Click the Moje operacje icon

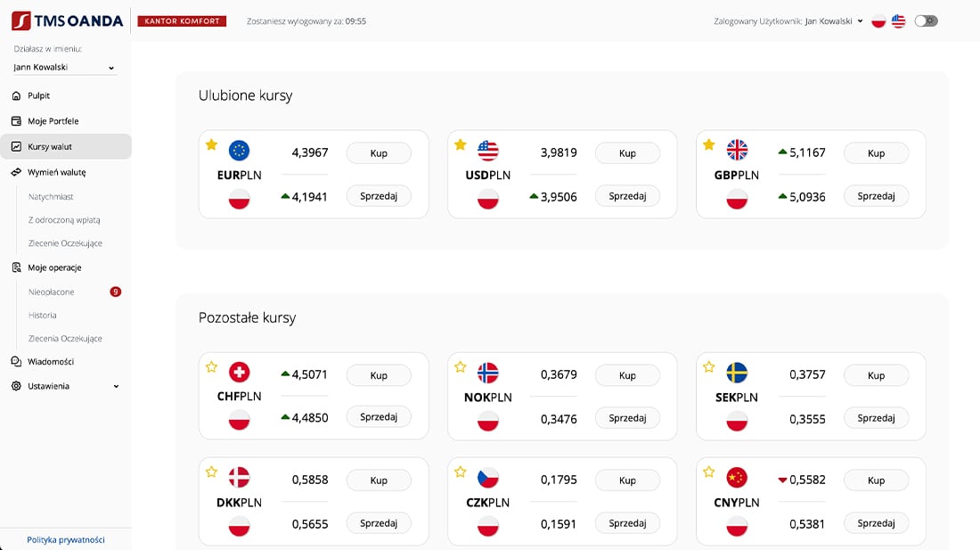click(16, 267)
